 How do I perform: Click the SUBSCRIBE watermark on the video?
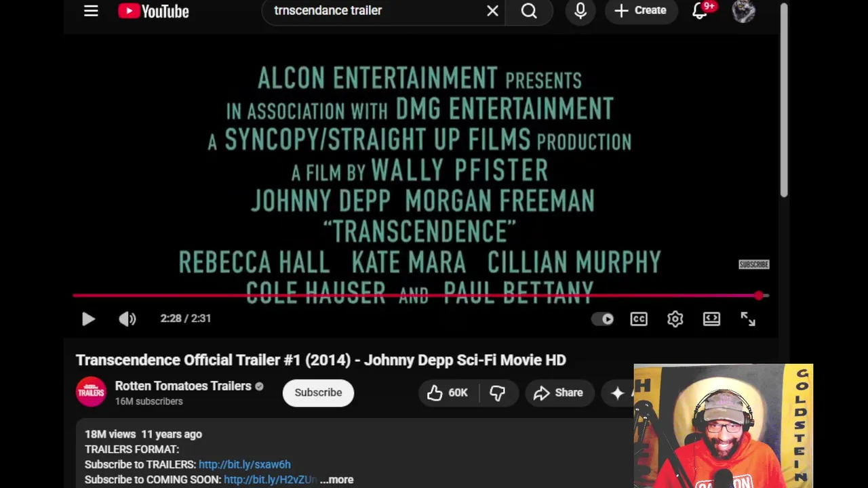pos(753,264)
